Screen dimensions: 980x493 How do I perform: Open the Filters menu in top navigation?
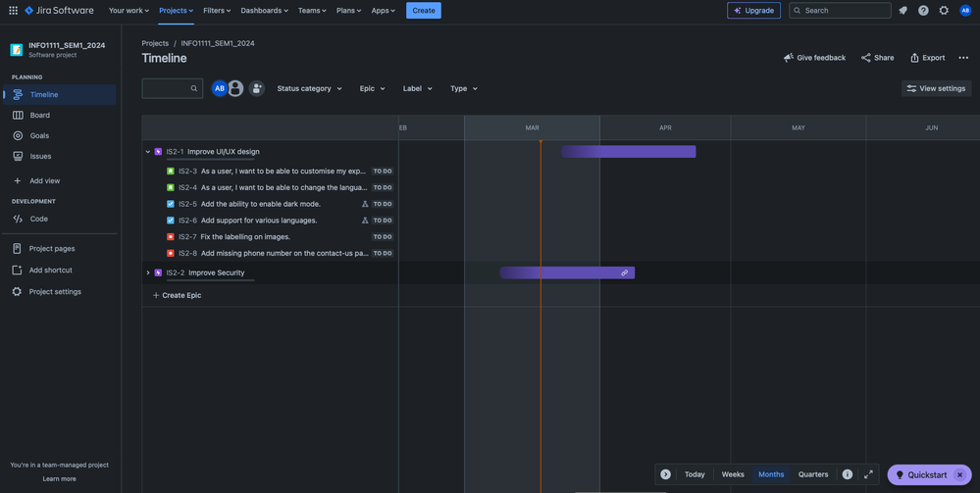[217, 11]
